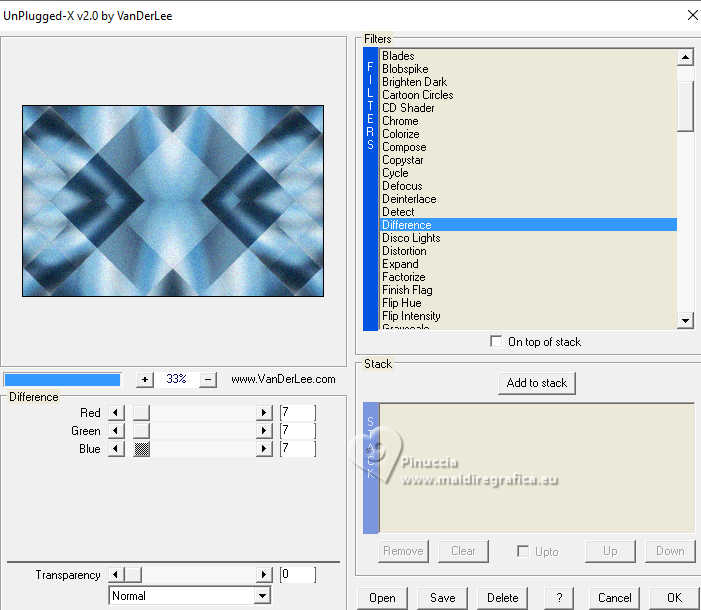Image resolution: width=701 pixels, height=610 pixels.
Task: Click the Cancel button
Action: tap(614, 598)
